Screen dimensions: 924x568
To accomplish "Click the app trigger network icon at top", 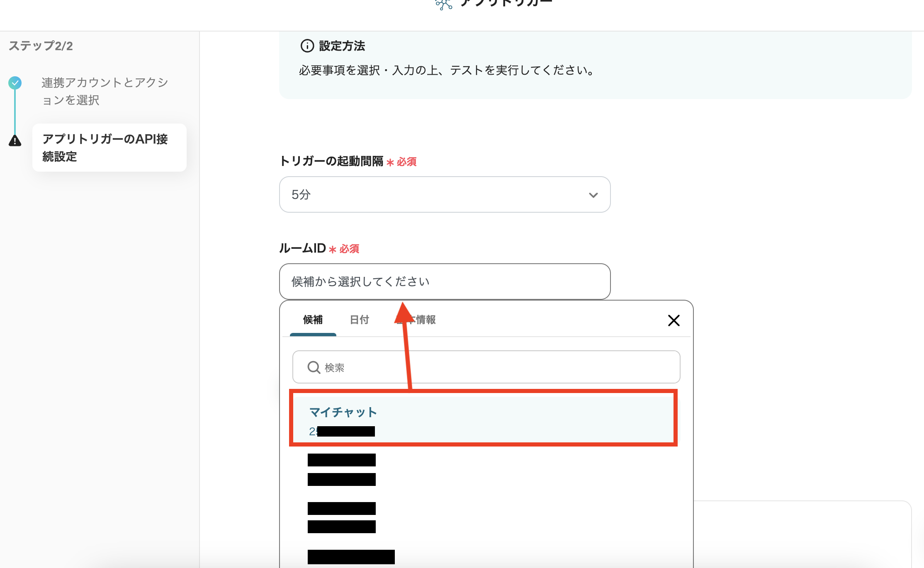I will click(444, 4).
